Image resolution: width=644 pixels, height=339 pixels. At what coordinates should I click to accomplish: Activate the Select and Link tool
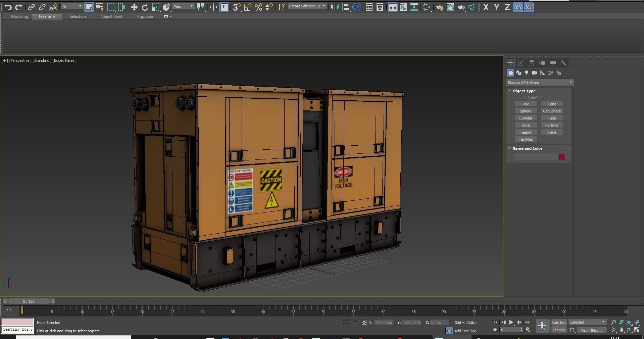[32, 7]
